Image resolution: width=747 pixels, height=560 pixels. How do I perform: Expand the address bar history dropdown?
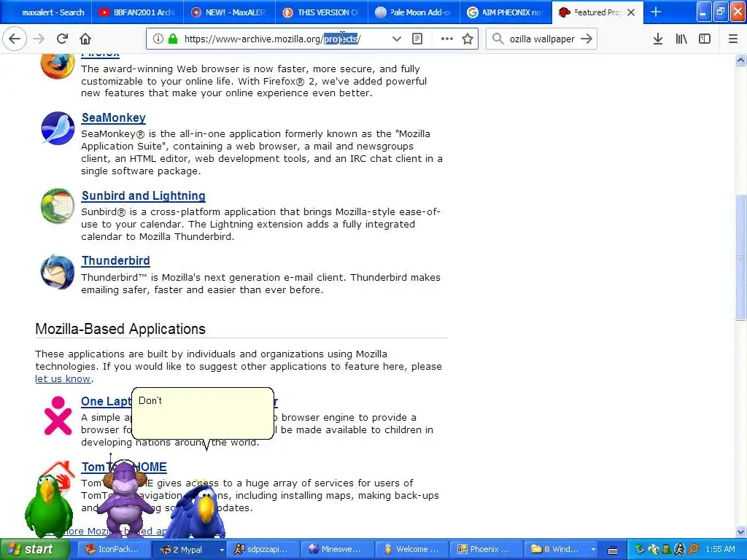click(396, 39)
